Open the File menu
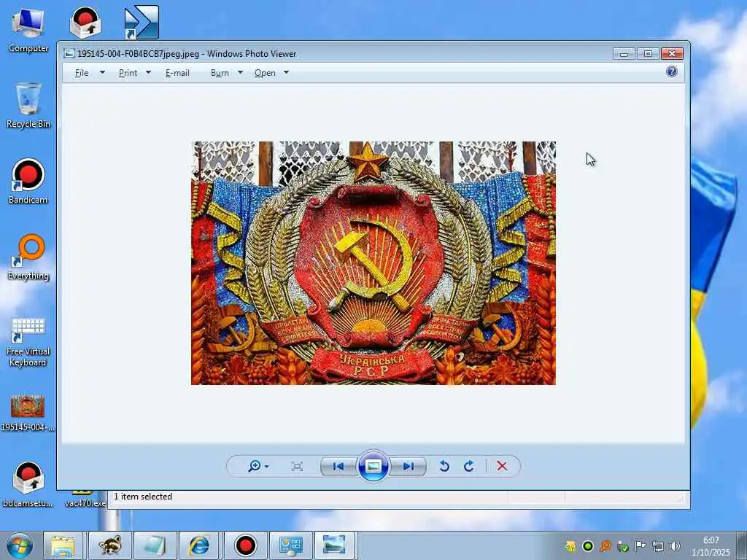This screenshot has height=560, width=747. [82, 73]
